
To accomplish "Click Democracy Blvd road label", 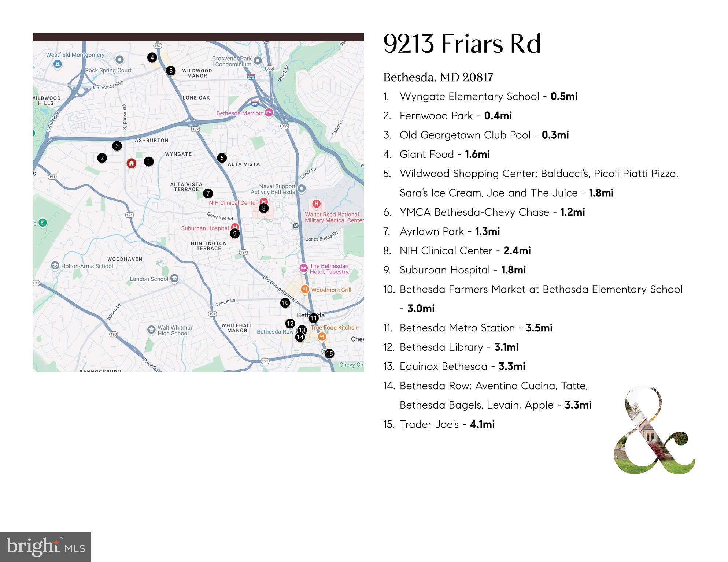I will point(107,85).
